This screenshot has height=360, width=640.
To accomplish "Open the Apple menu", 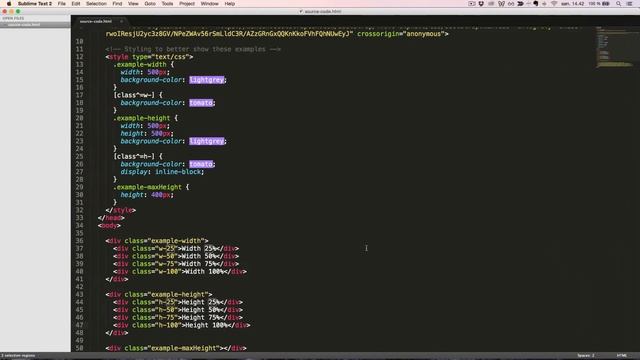I will pos(9,4).
